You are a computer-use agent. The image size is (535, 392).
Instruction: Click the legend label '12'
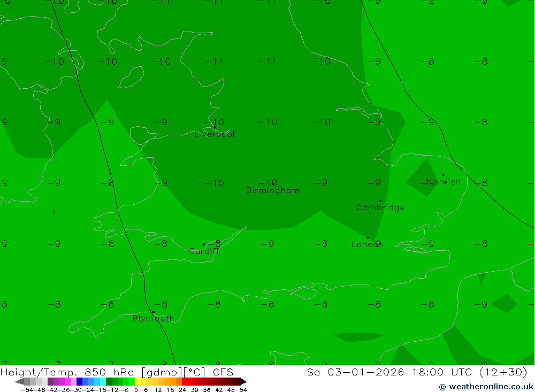coord(158,390)
